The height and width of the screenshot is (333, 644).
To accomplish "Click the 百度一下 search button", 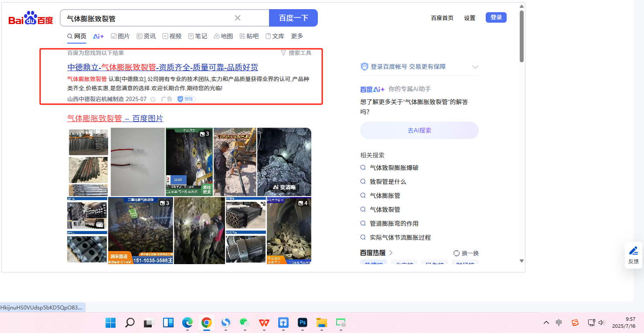I will (293, 18).
